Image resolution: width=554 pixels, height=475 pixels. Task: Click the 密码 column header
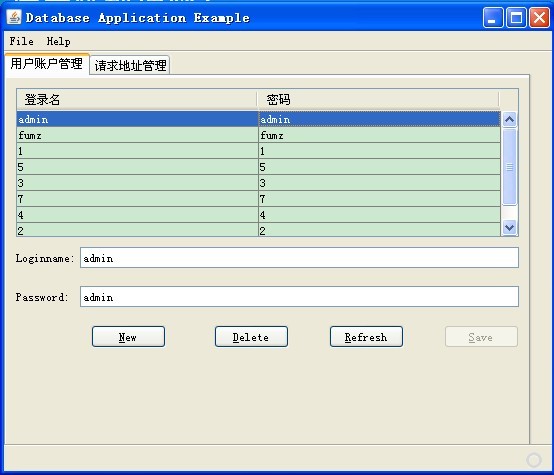(378, 100)
